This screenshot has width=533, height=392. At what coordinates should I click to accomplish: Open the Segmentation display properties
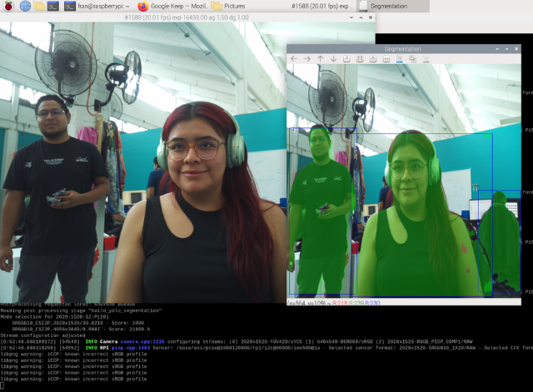click(426, 59)
